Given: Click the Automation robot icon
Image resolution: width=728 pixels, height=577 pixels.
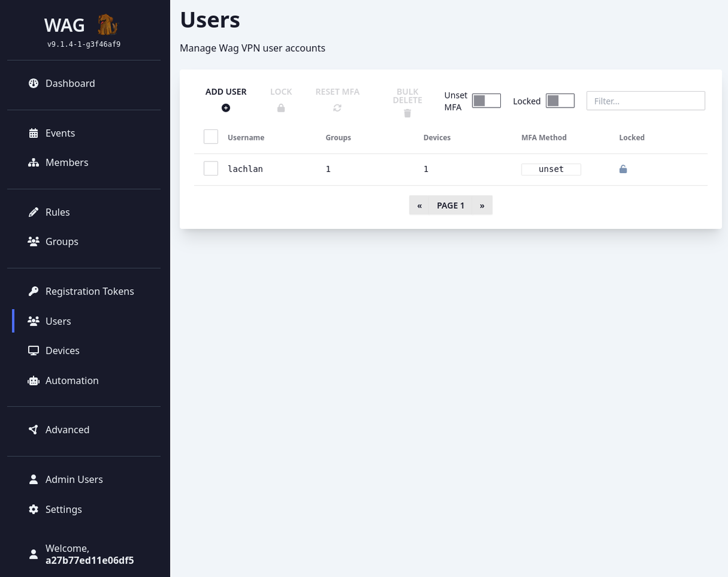Looking at the screenshot, I should pos(33,381).
